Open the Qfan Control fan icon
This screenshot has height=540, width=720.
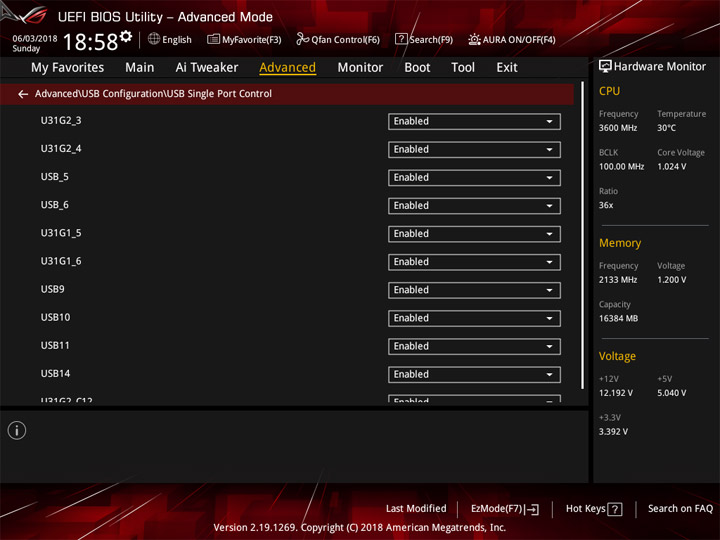[x=302, y=39]
